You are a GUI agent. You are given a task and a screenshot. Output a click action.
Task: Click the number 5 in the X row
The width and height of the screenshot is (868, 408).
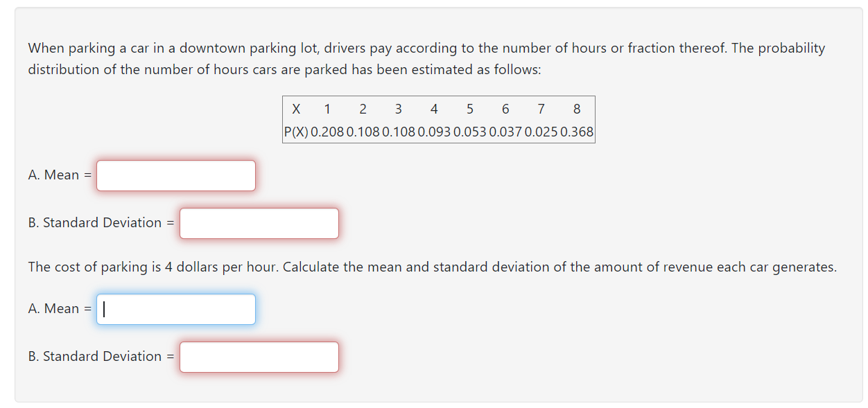470,109
